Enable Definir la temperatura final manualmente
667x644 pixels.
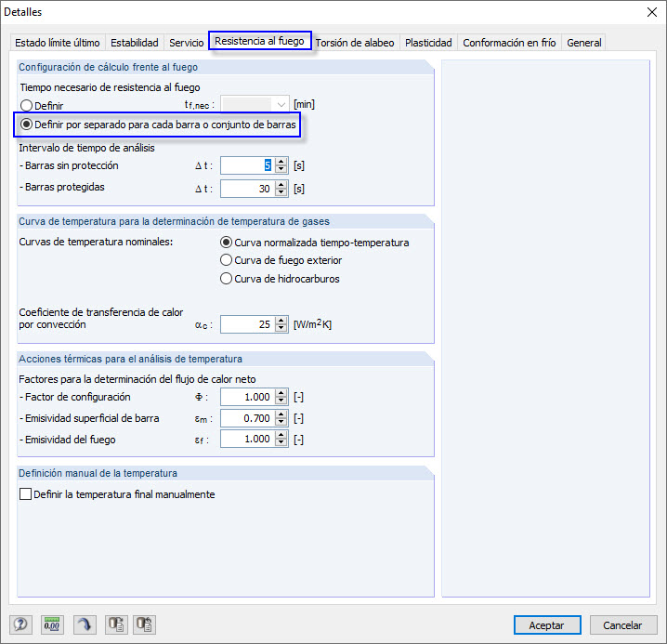[x=117, y=494]
